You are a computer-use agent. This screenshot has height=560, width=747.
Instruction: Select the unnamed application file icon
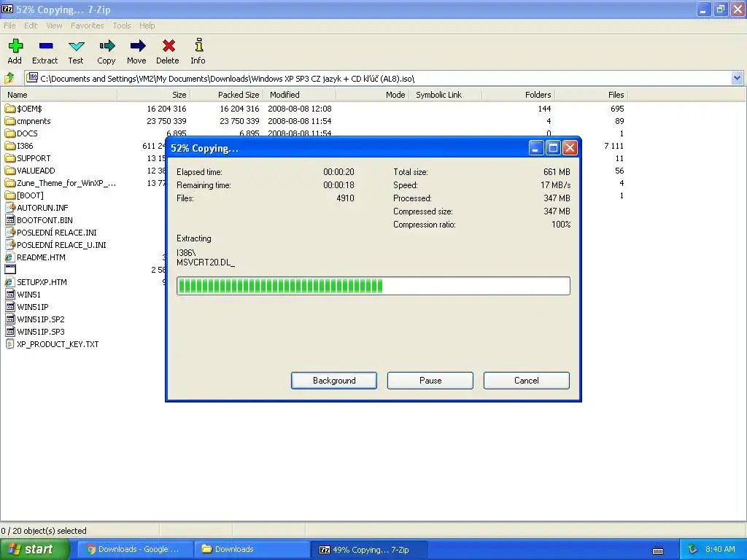click(x=9, y=270)
